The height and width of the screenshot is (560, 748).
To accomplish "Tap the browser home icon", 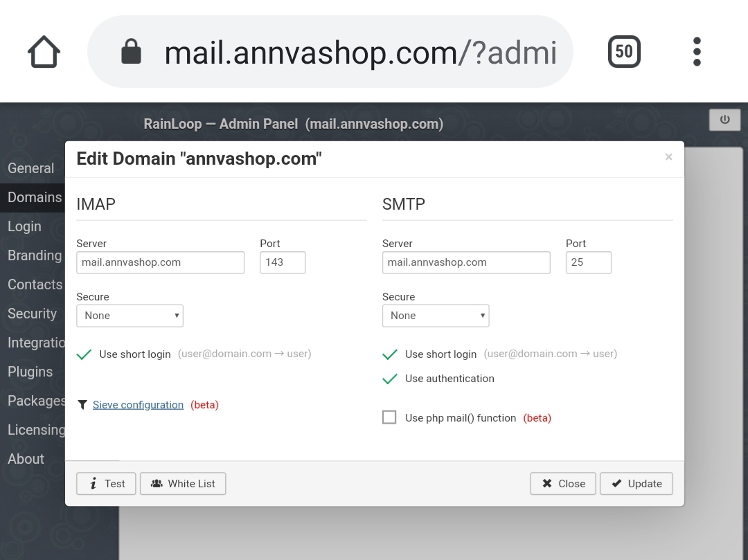I will 43,51.
